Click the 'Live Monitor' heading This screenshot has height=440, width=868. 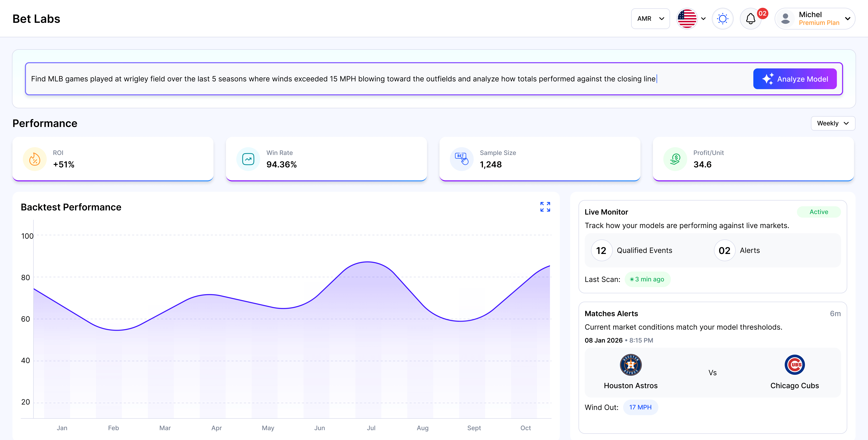tap(606, 212)
